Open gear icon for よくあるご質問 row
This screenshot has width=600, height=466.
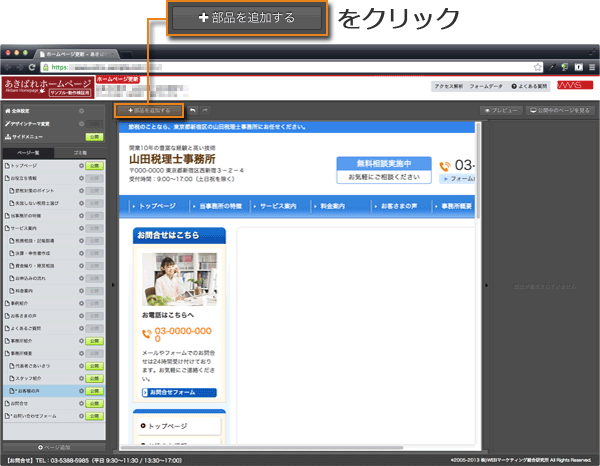point(81,329)
